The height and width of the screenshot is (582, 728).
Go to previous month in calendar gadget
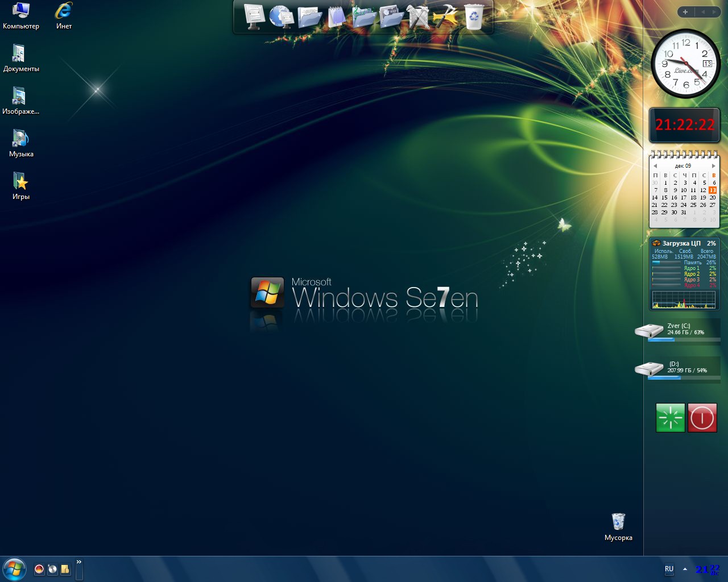(655, 166)
